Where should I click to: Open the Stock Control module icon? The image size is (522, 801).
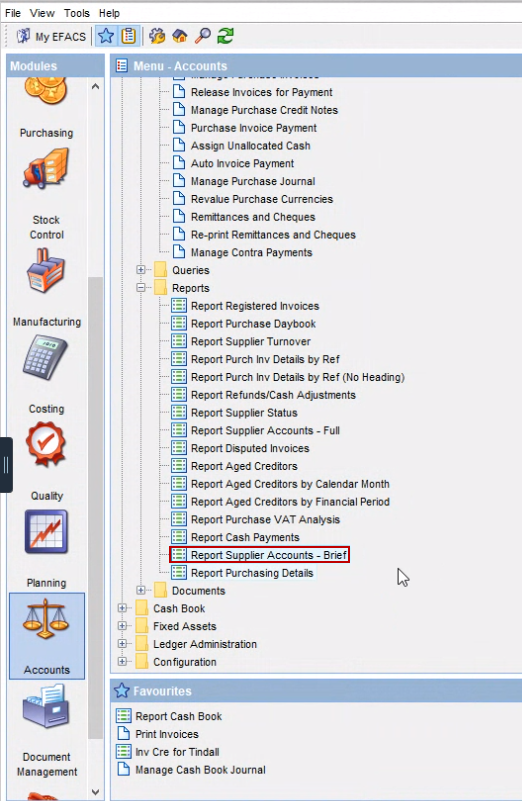(46, 169)
